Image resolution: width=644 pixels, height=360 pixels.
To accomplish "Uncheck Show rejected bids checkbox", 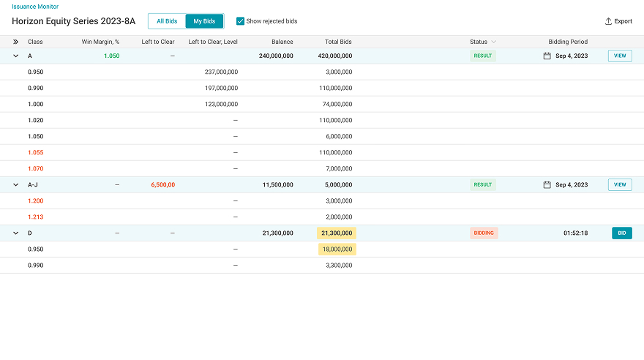I will pos(240,21).
